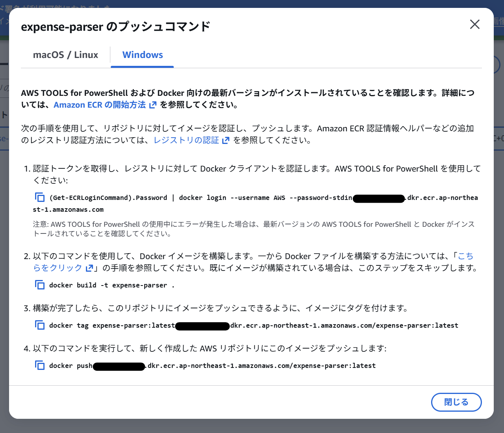Image resolution: width=504 pixels, height=433 pixels.
Task: Click step 3 構築が完了したら instruction text
Action: coord(221,308)
